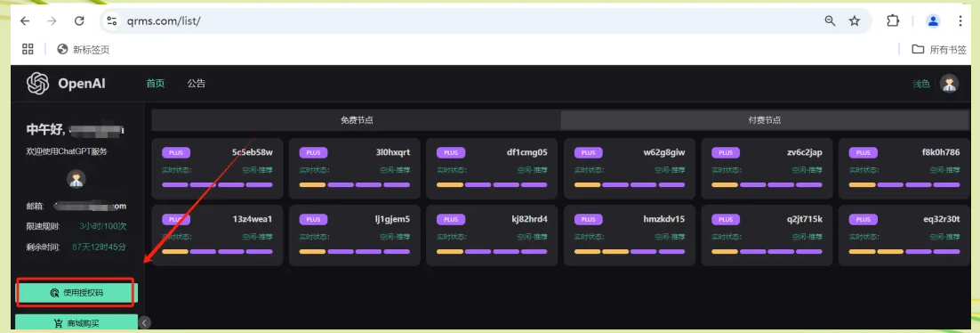
Task: Open the extensions puzzle icon
Action: pyautogui.click(x=893, y=20)
